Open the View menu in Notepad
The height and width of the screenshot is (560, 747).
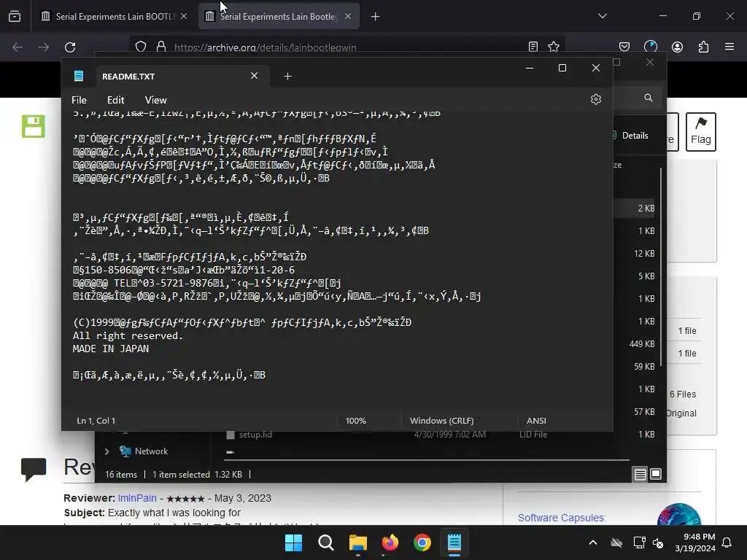[156, 100]
